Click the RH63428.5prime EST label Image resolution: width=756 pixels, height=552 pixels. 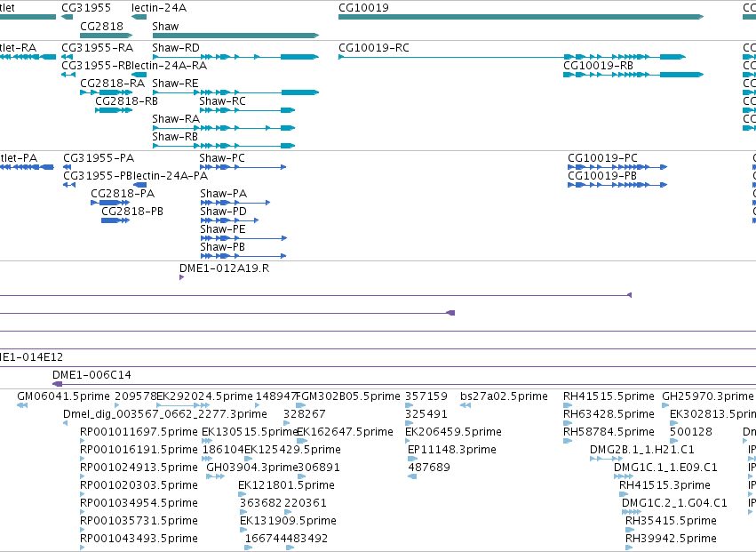609,414
